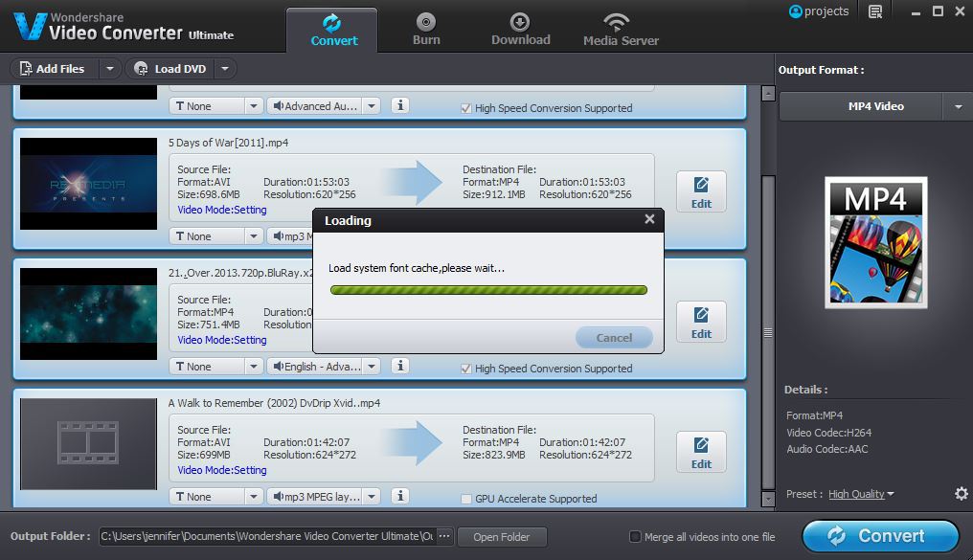Click scroll down arrow of file list

pos(768,499)
